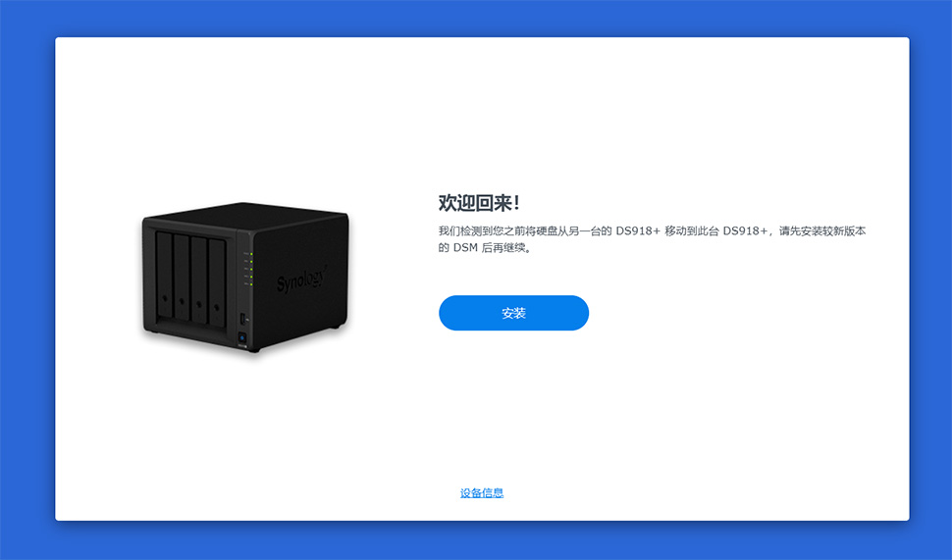Click the first DS918+ model name in the description

[638, 230]
